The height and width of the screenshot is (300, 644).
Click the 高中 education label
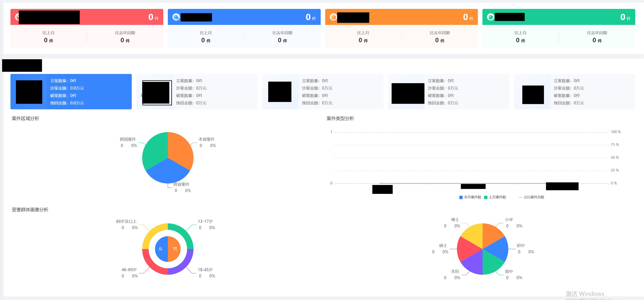(509, 271)
